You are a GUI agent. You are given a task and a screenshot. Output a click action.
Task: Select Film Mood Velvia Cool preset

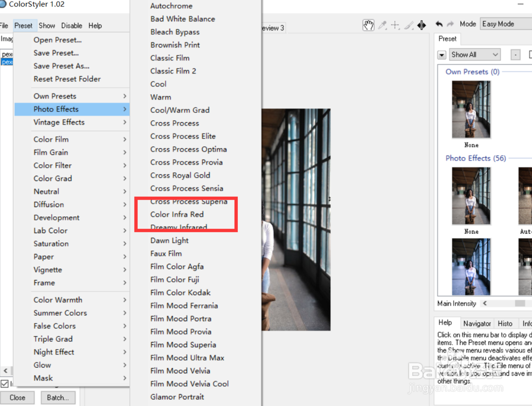tap(189, 384)
